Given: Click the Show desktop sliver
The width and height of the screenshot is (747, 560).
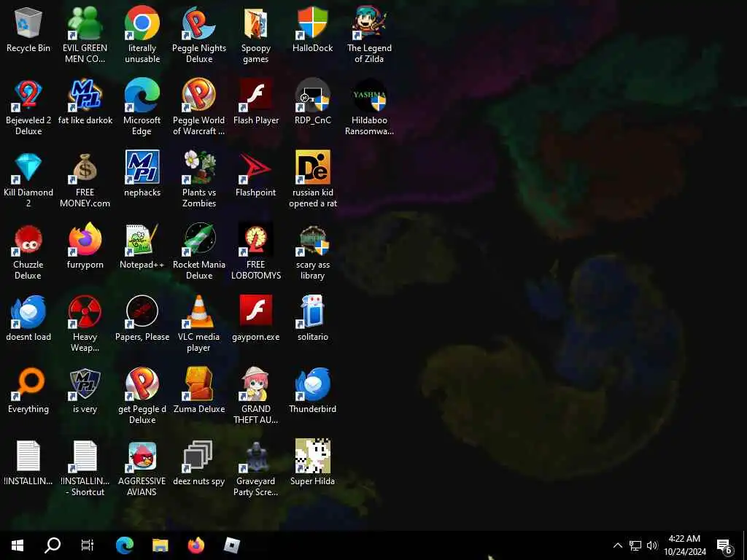Looking at the screenshot, I should [x=744, y=545].
